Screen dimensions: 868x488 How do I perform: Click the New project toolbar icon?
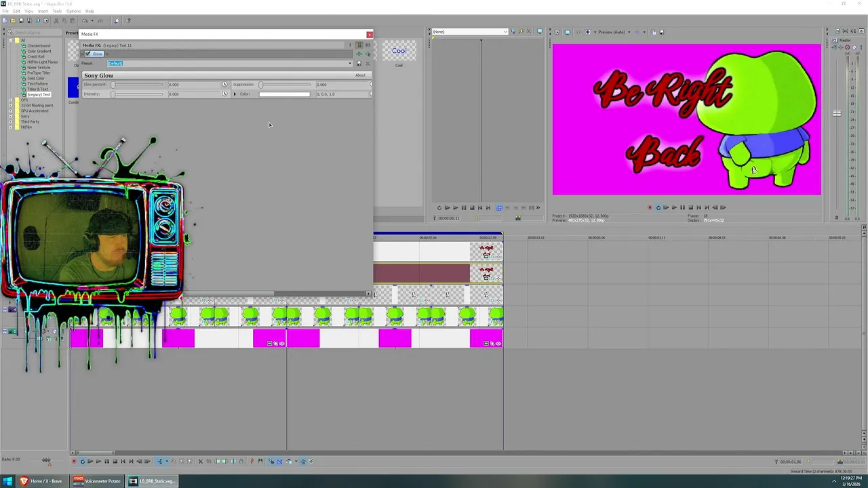[x=5, y=20]
